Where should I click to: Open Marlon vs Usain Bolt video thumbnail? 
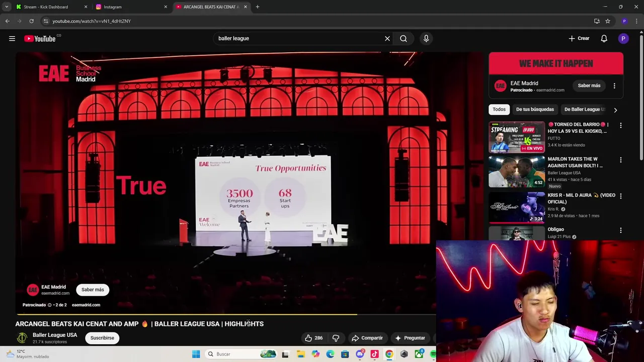click(517, 171)
